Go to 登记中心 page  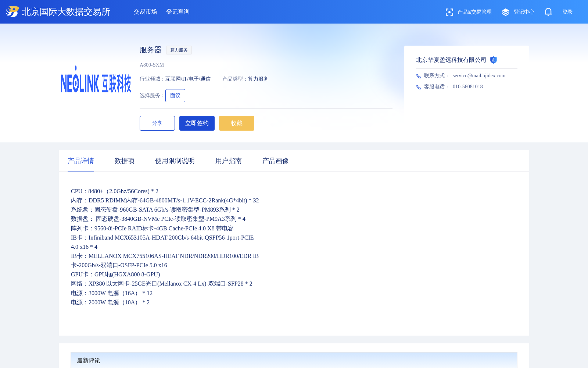click(x=524, y=12)
